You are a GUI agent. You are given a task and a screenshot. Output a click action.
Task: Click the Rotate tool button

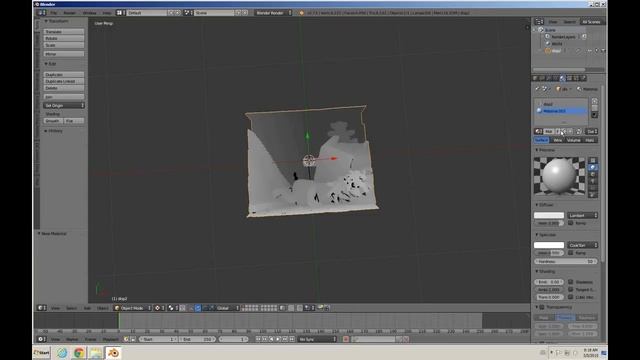point(64,38)
